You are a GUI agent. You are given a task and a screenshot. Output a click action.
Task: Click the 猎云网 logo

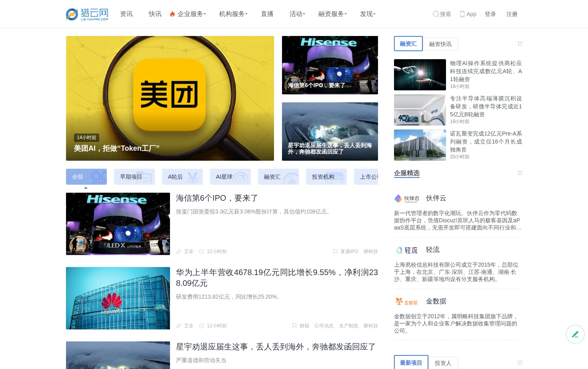pos(87,14)
